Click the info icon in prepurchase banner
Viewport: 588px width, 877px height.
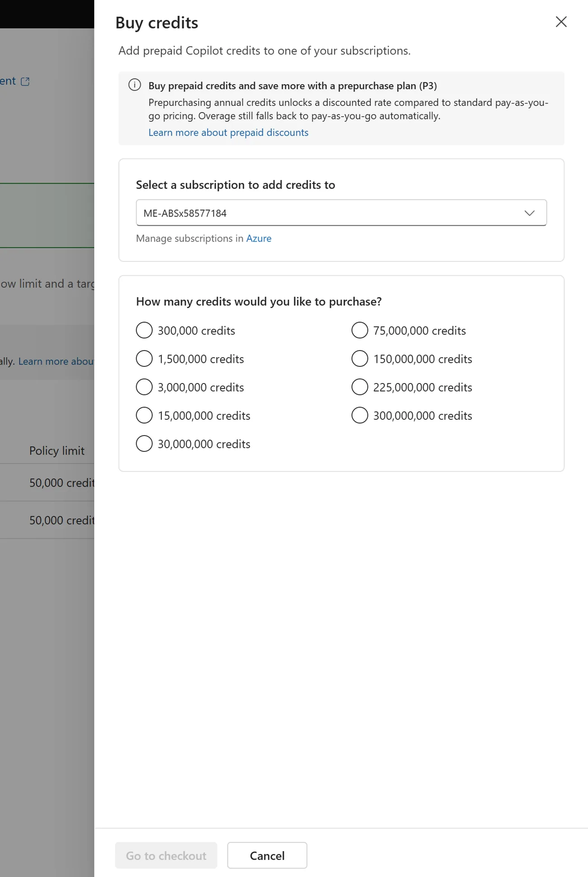pyautogui.click(x=135, y=85)
